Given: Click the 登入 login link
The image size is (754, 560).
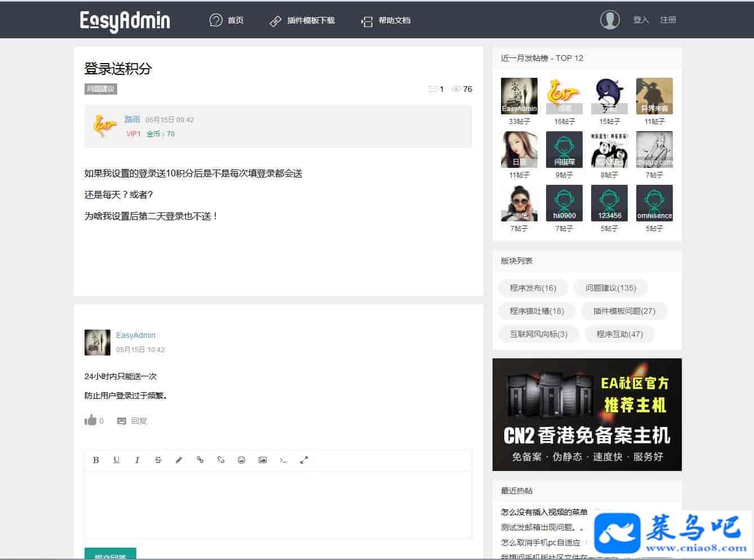Looking at the screenshot, I should coord(641,20).
